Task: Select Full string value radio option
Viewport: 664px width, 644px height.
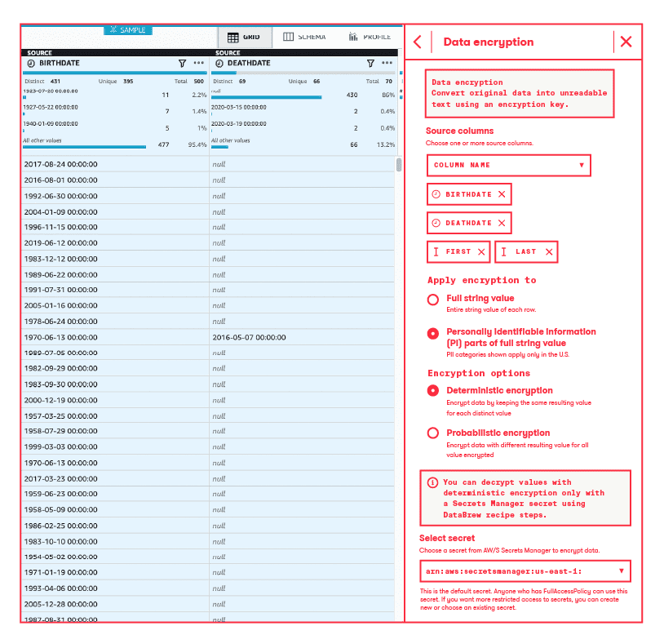Action: click(x=433, y=300)
